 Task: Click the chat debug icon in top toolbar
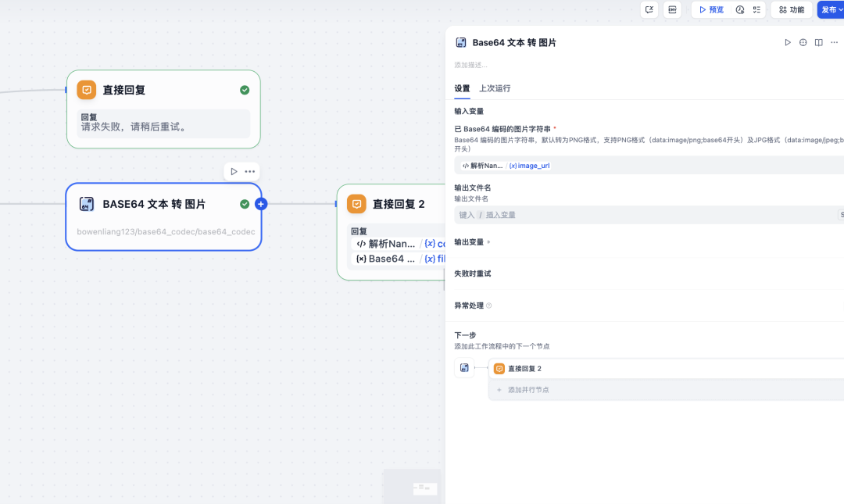(649, 9)
